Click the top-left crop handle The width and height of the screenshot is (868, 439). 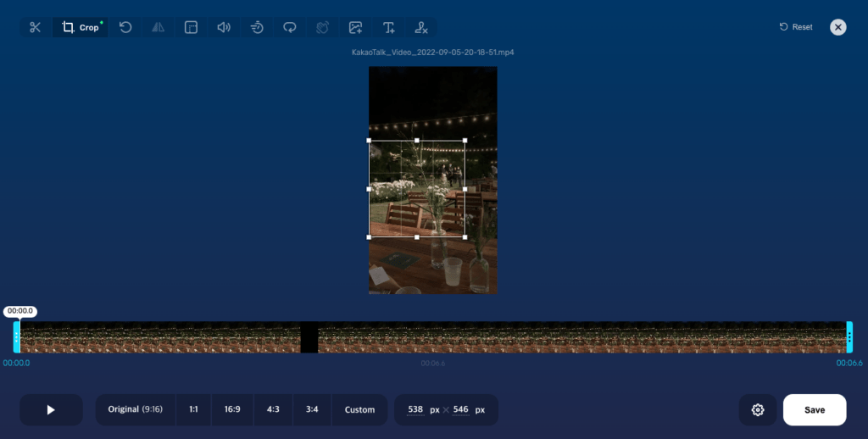[x=370, y=141]
